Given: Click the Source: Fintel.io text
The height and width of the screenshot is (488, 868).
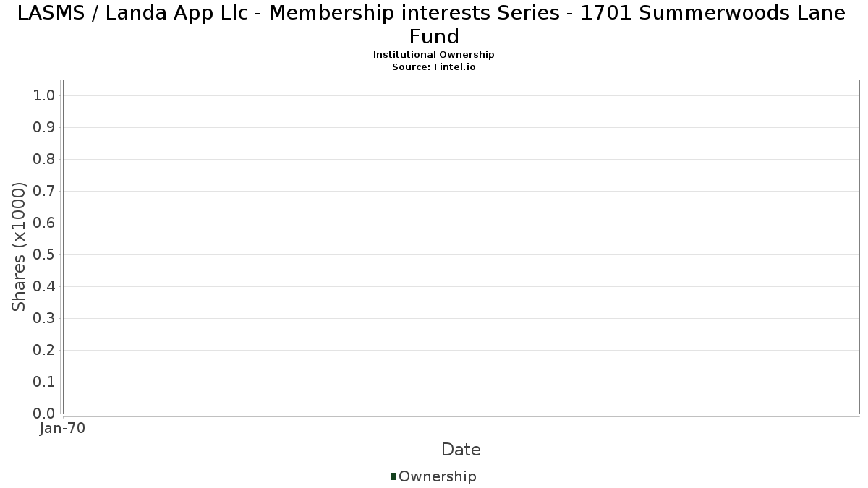Looking at the screenshot, I should (433, 67).
